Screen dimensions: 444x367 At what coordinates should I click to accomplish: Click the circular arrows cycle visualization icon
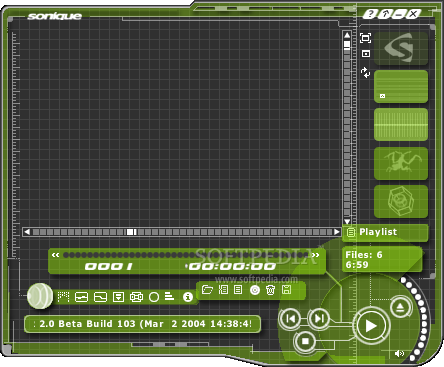pyautogui.click(x=366, y=72)
